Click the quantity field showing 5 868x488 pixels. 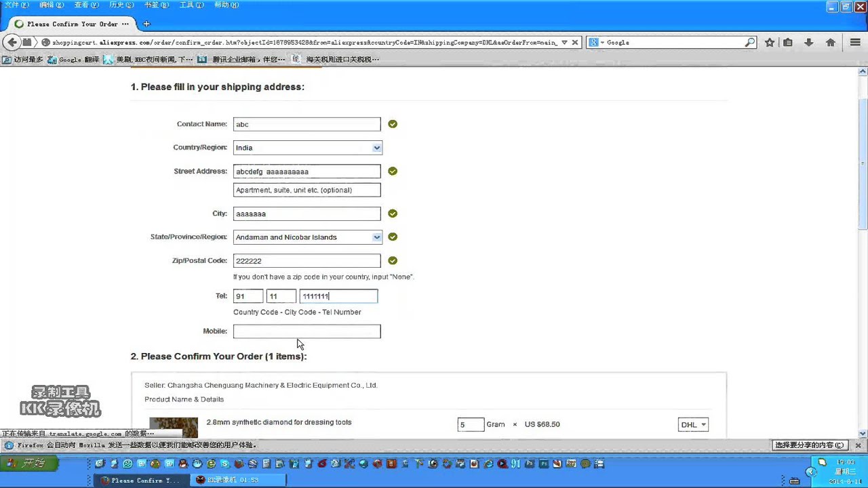[x=471, y=424]
